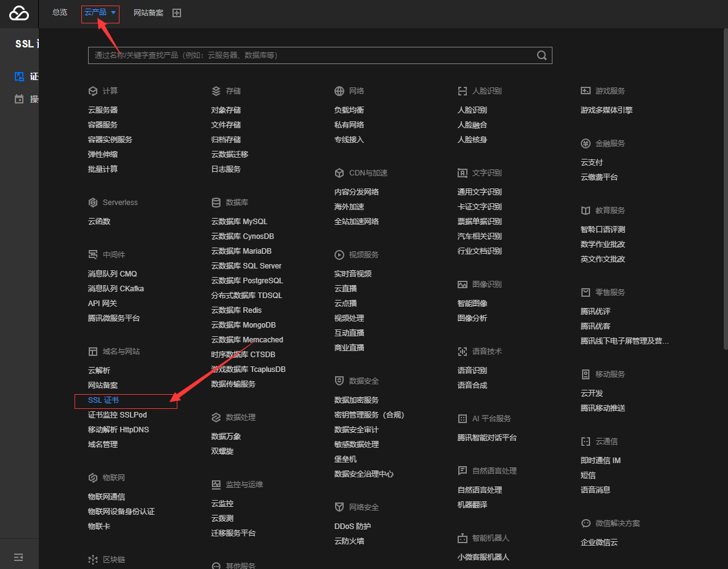Click the 自然语言处理 category icon
728x569 pixels.
(463, 471)
